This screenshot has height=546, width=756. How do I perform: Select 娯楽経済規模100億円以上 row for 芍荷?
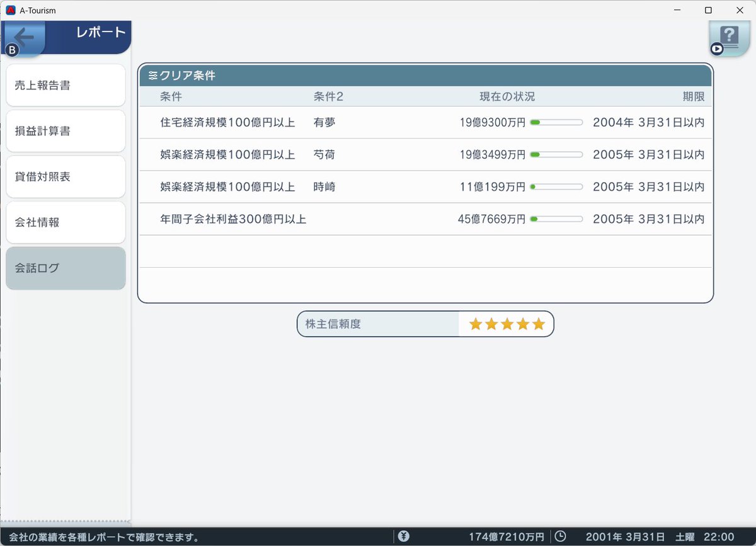(x=426, y=155)
